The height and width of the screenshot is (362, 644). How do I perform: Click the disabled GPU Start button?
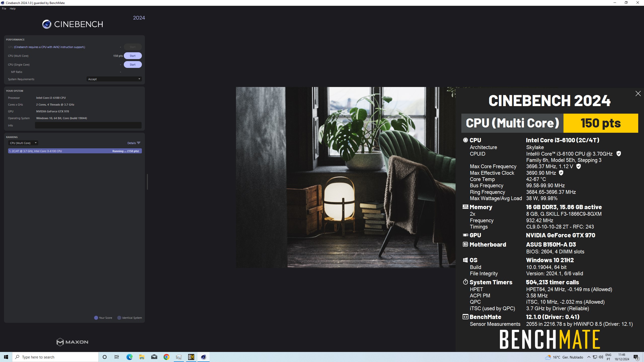point(133,47)
